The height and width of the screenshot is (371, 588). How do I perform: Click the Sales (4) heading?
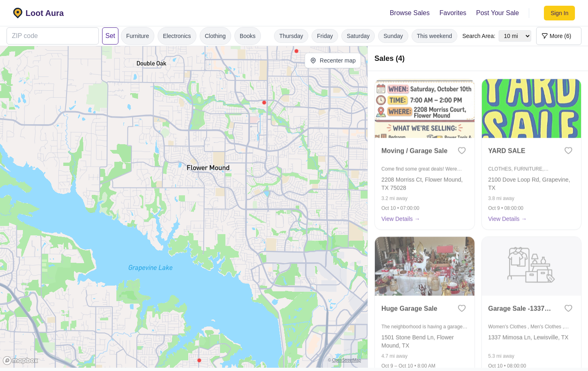click(390, 58)
